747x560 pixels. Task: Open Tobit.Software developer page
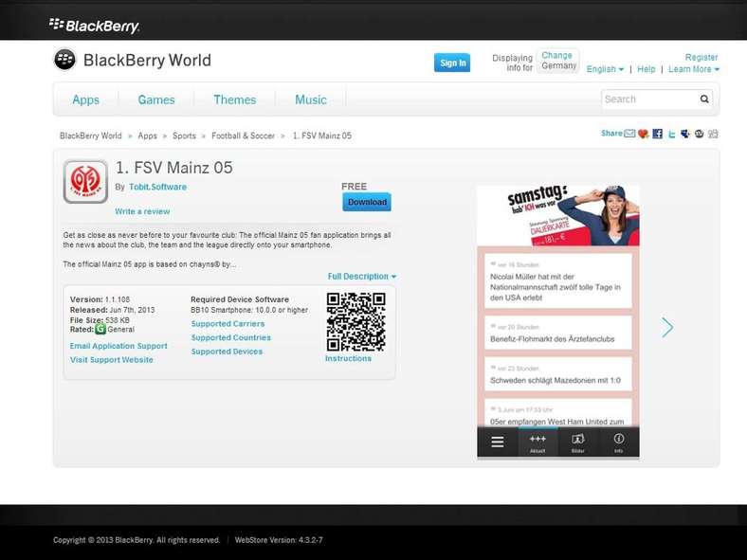pyautogui.click(x=157, y=187)
